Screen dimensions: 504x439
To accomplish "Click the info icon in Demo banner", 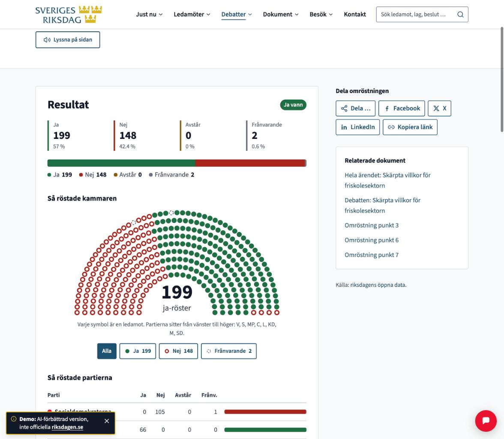I will click(14, 419).
